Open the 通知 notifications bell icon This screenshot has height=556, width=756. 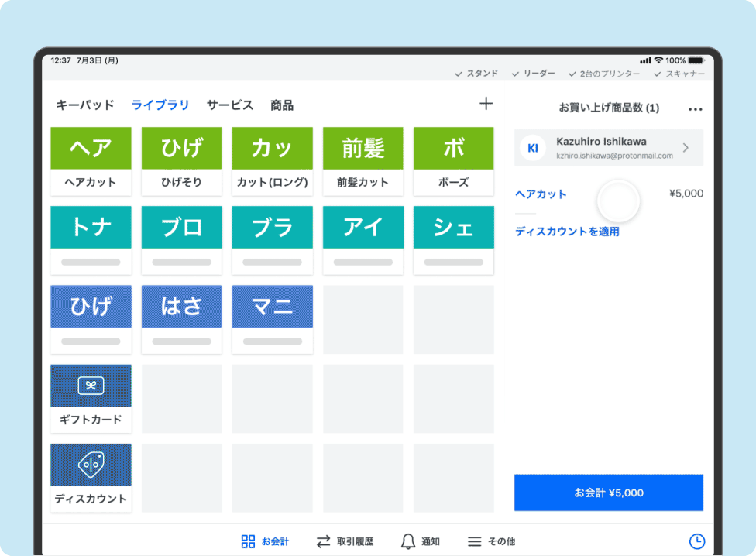[x=407, y=541]
